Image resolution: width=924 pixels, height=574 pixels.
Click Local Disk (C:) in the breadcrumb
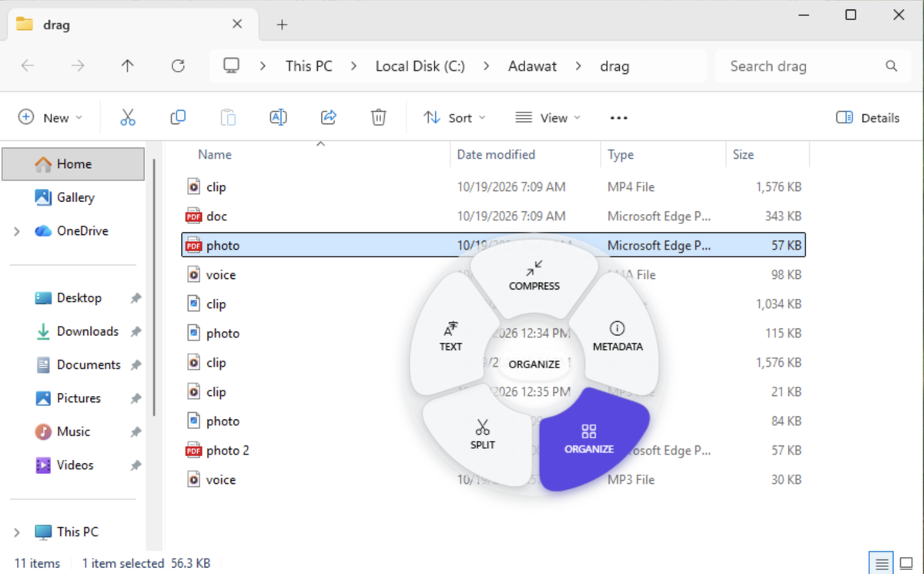click(420, 66)
